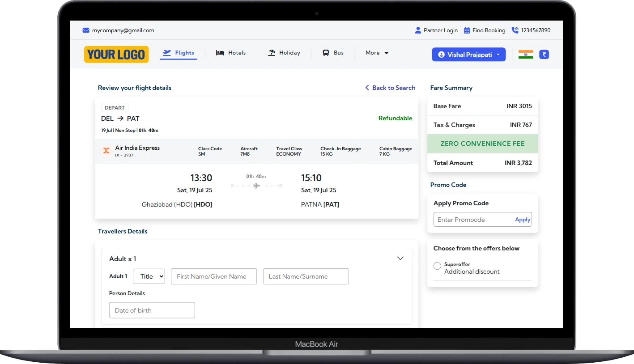Open the Vishal Prajapati account dropdown
Viewport: 634px width, 364px height.
(x=468, y=55)
